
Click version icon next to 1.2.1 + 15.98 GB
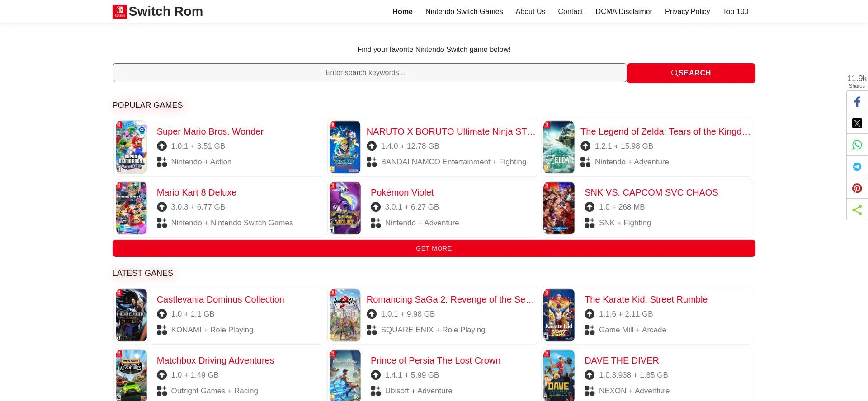pos(585,146)
